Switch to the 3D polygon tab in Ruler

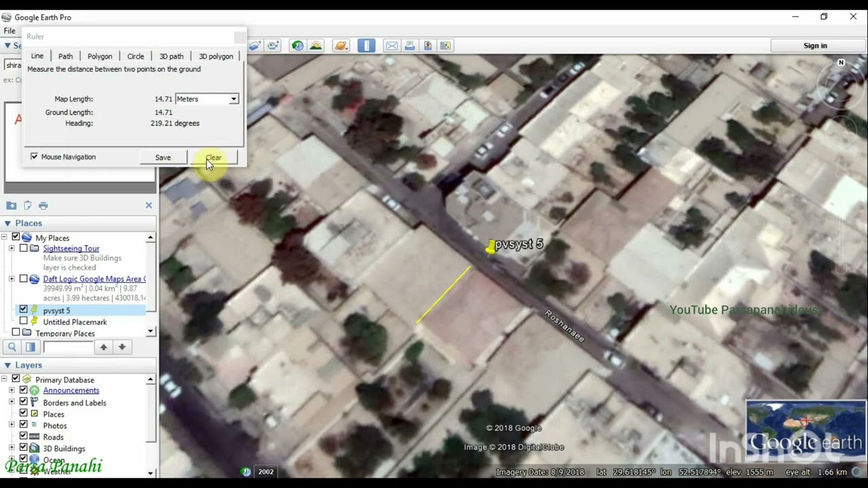coord(216,56)
